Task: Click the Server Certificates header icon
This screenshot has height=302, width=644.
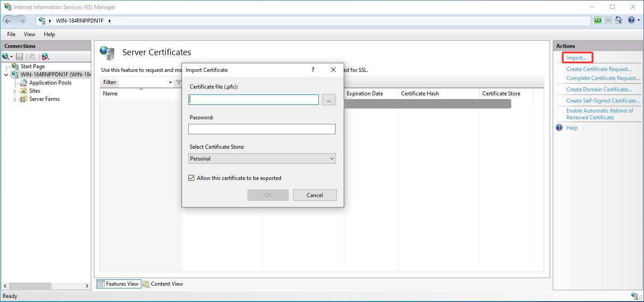Action: click(107, 53)
